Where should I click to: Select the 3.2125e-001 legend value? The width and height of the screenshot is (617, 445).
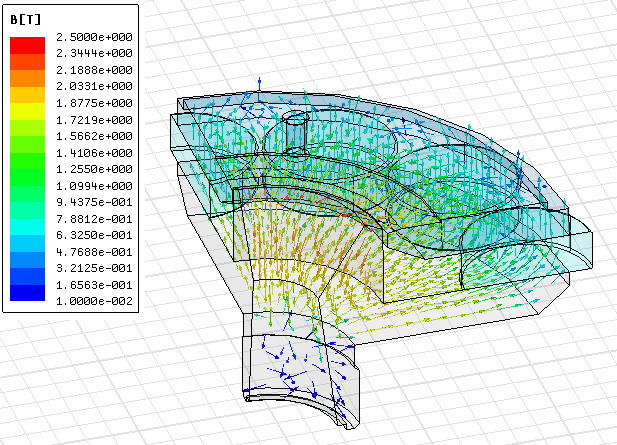point(94,268)
